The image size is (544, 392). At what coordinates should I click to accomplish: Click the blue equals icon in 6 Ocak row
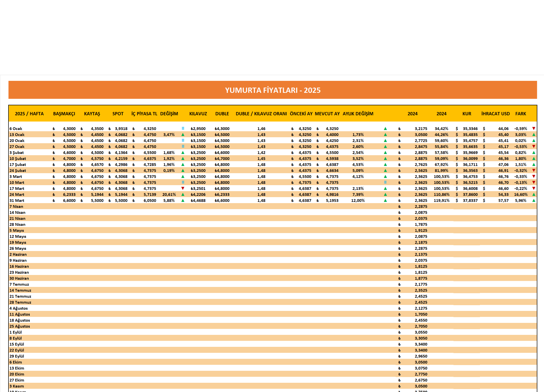point(183,129)
